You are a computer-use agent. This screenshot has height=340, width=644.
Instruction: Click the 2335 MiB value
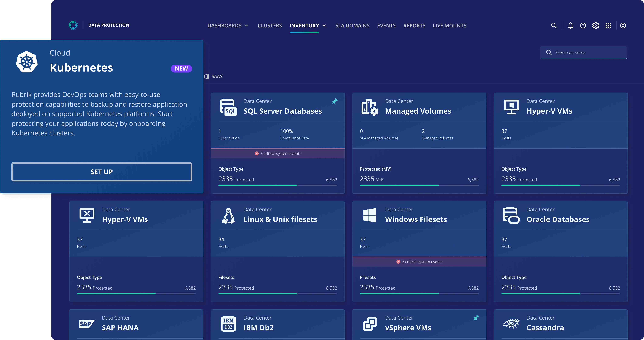tap(372, 179)
